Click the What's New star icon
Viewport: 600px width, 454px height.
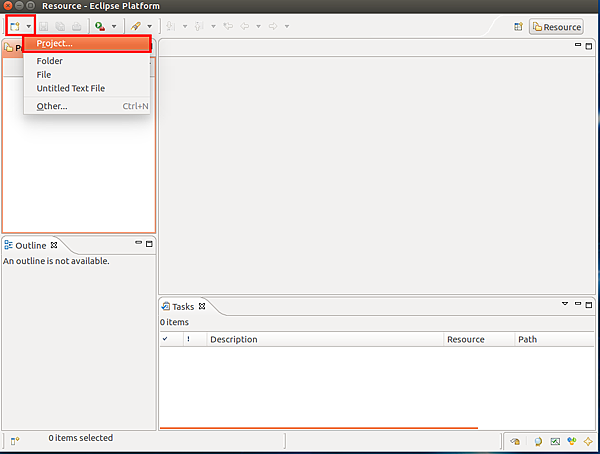588,441
